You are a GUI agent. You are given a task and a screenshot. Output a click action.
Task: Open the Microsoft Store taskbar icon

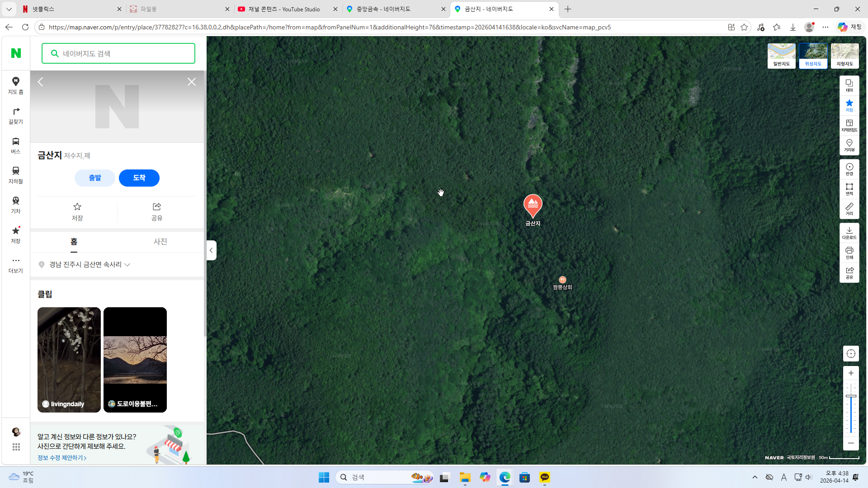pos(524,477)
